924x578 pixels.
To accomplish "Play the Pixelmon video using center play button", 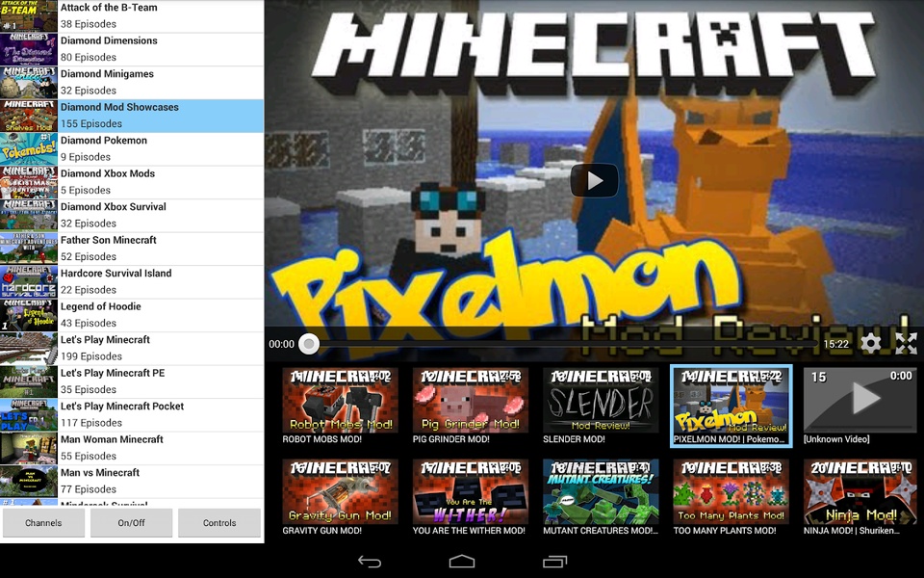I will click(x=594, y=180).
